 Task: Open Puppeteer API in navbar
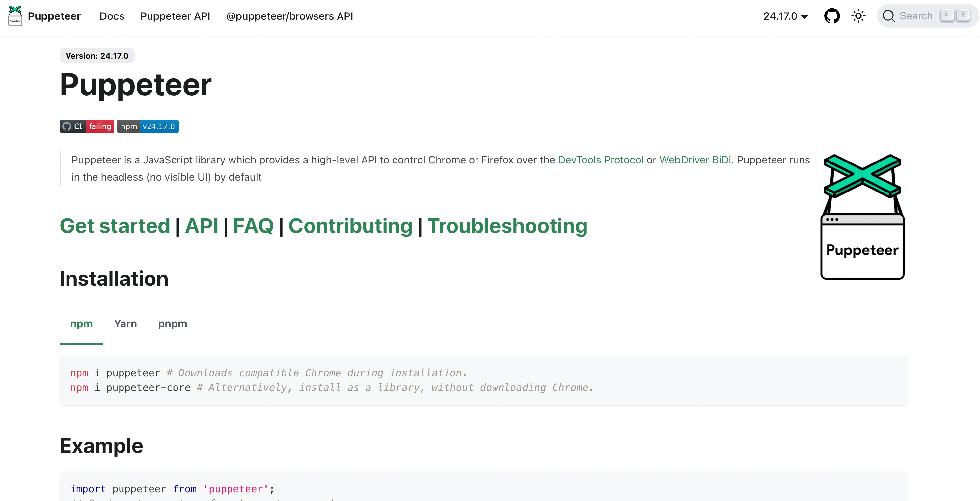click(175, 16)
